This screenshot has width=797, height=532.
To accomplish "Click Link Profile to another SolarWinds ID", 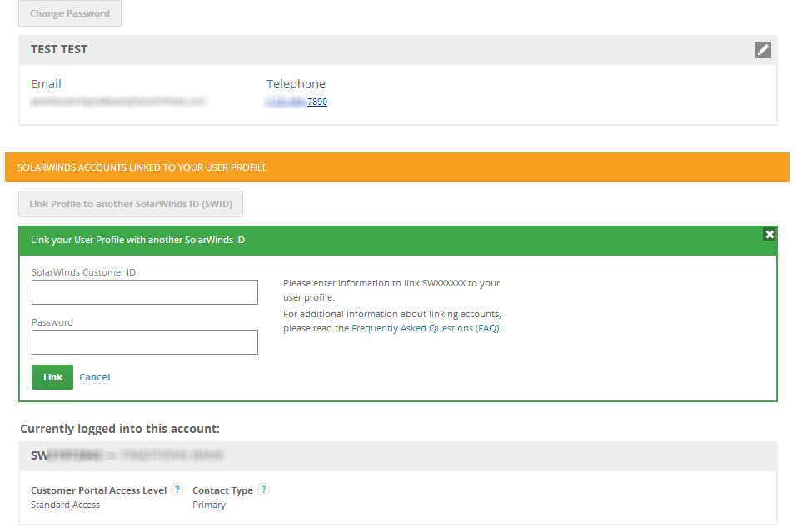I will click(130, 203).
